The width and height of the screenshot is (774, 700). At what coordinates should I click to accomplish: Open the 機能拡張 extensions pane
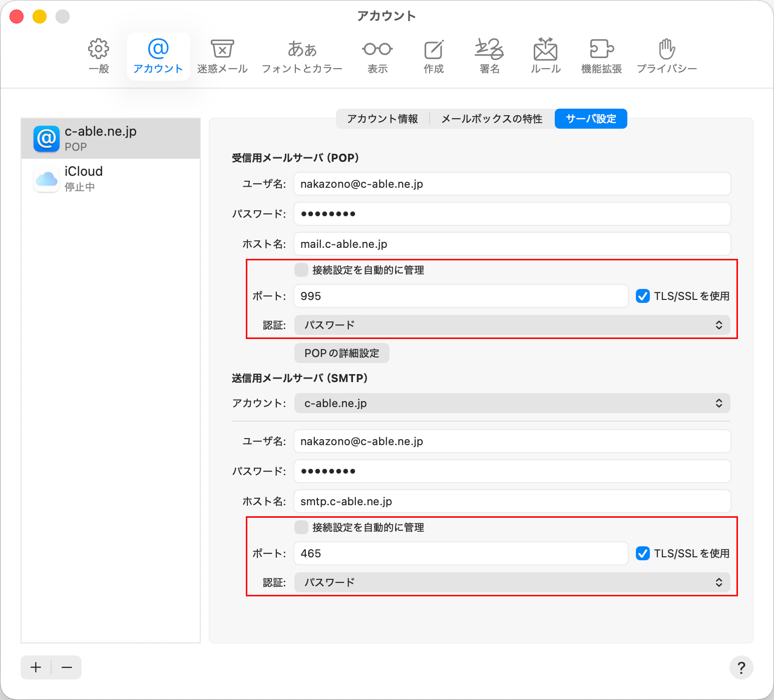coord(601,56)
